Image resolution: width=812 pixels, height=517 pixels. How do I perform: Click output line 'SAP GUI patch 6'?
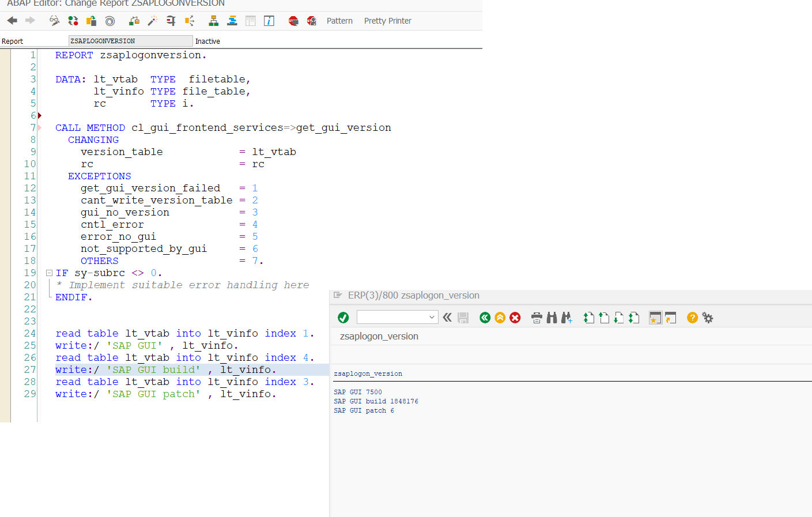(x=364, y=410)
